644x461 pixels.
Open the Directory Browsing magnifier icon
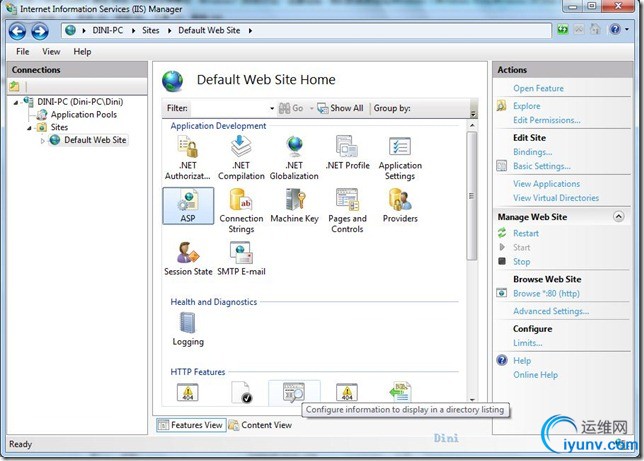[x=294, y=392]
